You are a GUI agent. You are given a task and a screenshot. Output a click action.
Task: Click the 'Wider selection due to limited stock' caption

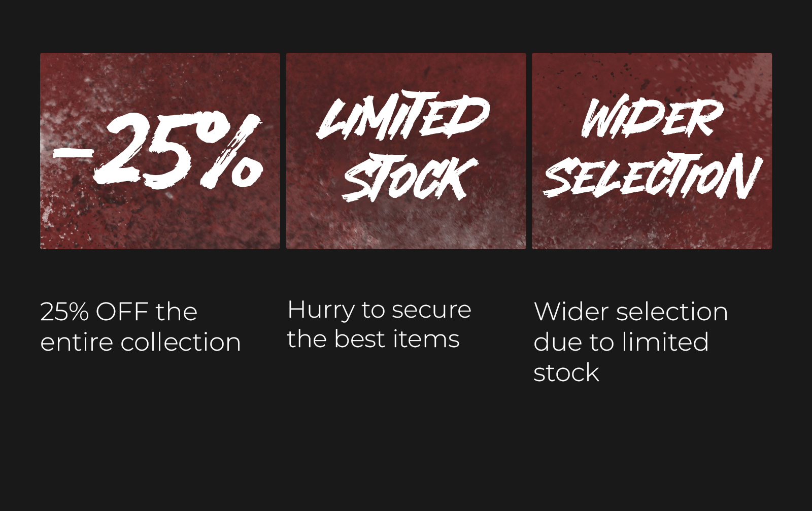pos(631,342)
